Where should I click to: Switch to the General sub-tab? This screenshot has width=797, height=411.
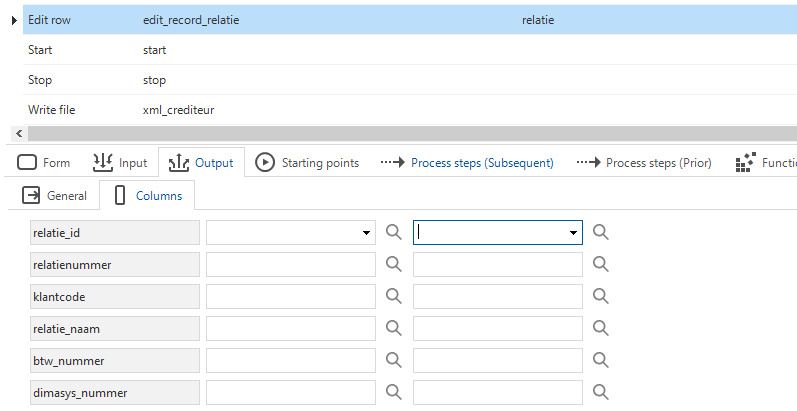pos(54,196)
